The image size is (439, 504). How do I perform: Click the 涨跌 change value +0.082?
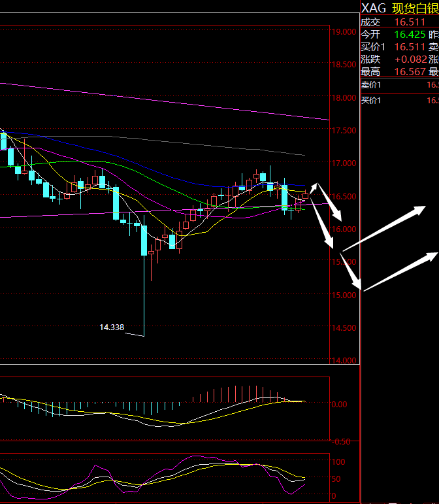411,59
